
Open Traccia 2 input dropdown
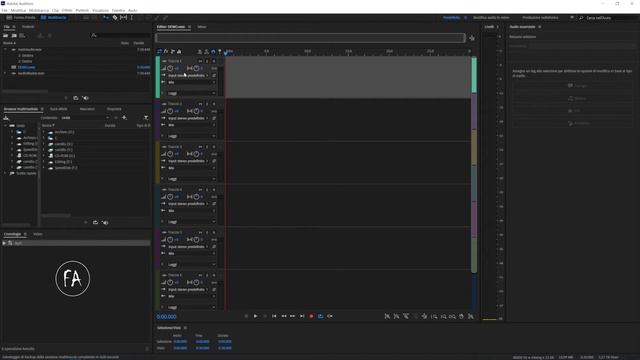tap(188, 118)
